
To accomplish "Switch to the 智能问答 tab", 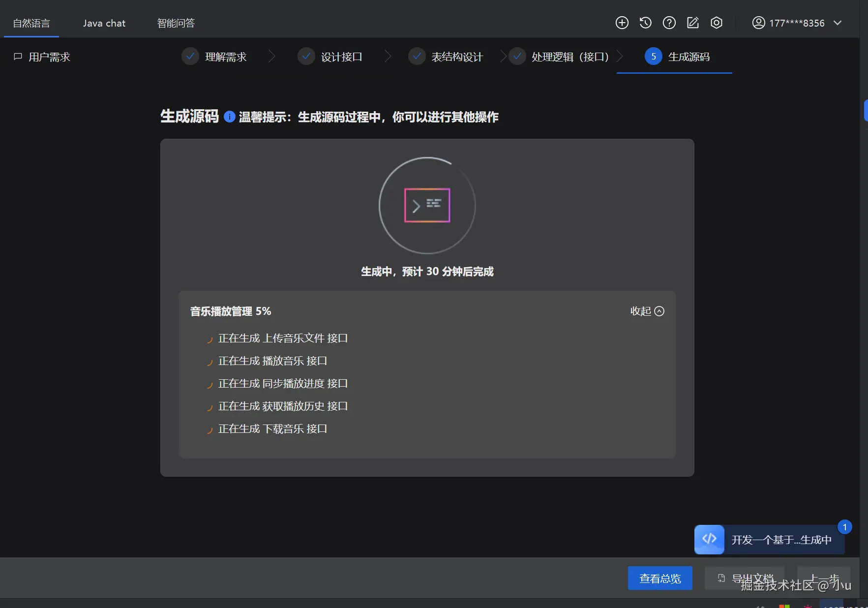I will 176,23.
